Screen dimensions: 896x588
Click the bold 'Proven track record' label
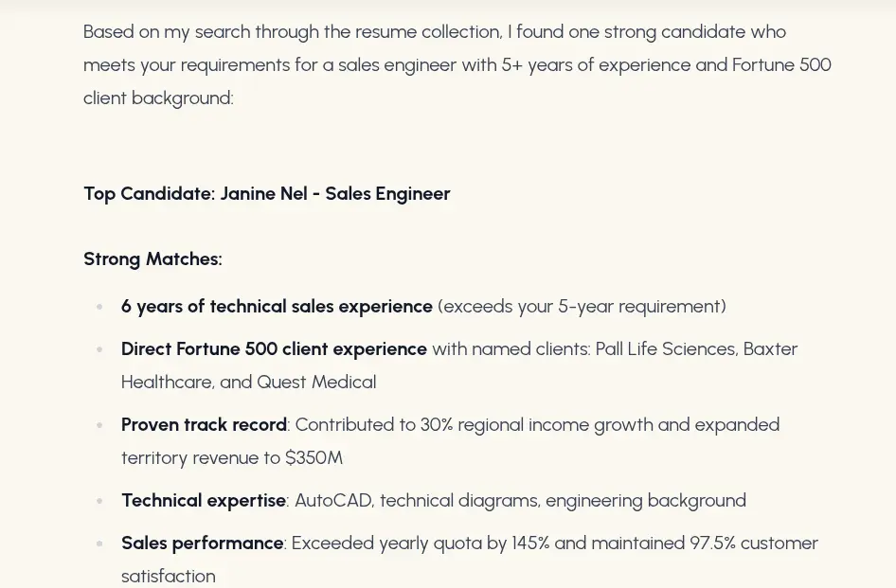204,424
